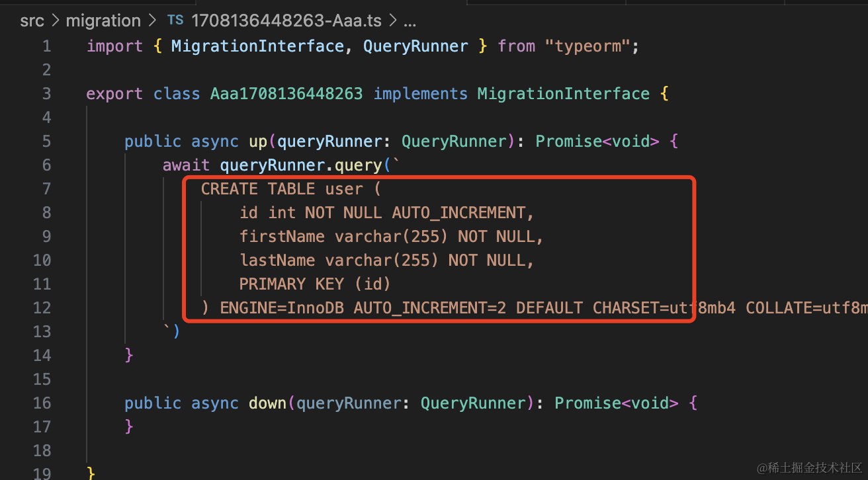Click line number 16 in gutter
868x480 pixels.
pos(42,403)
